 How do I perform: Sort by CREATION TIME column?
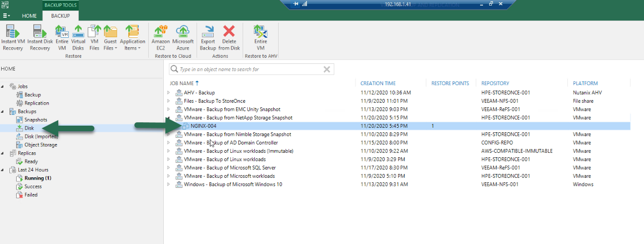coord(378,83)
